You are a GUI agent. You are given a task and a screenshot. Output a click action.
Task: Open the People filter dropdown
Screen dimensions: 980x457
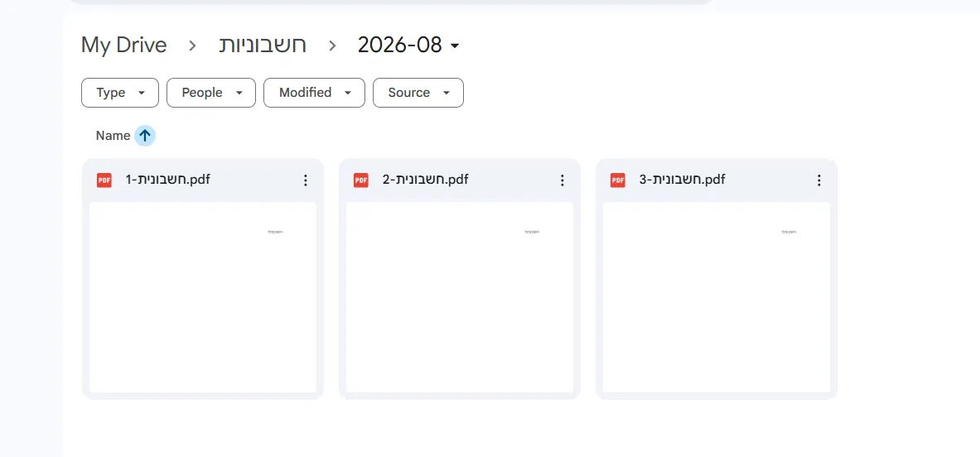211,93
